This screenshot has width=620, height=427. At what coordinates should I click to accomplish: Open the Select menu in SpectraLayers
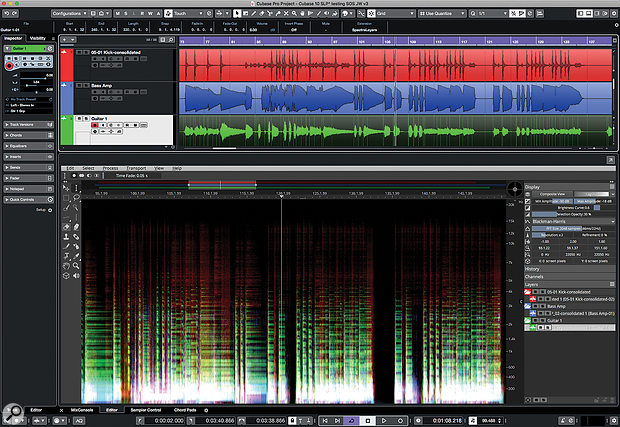[88, 168]
